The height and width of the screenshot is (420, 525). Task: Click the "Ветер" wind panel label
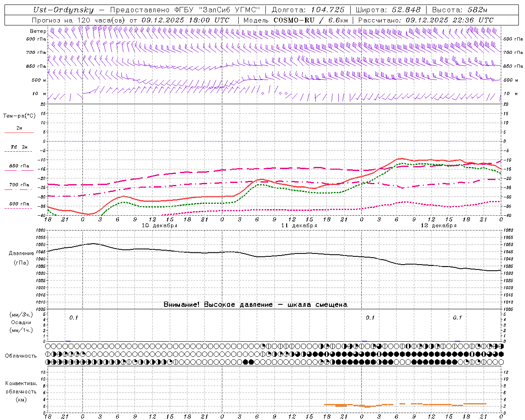(x=38, y=31)
